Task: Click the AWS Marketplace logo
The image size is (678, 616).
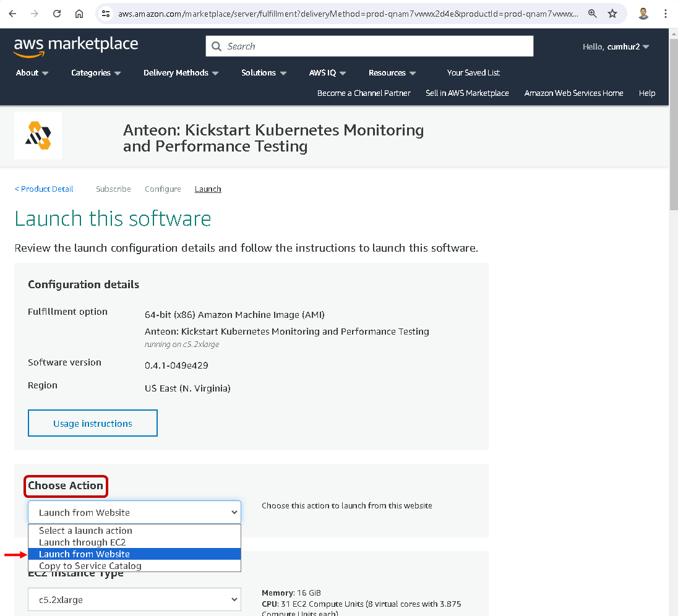Action: point(75,46)
